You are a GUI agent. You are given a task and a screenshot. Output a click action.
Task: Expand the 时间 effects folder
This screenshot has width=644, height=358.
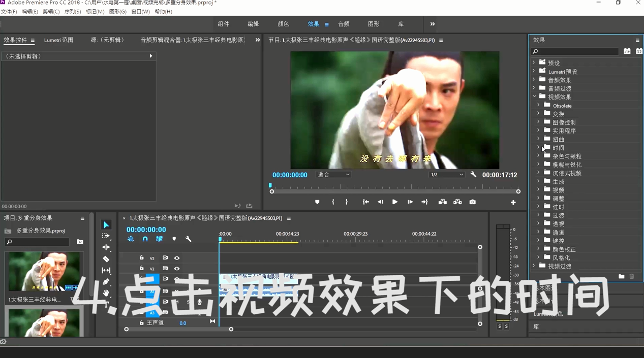click(538, 147)
